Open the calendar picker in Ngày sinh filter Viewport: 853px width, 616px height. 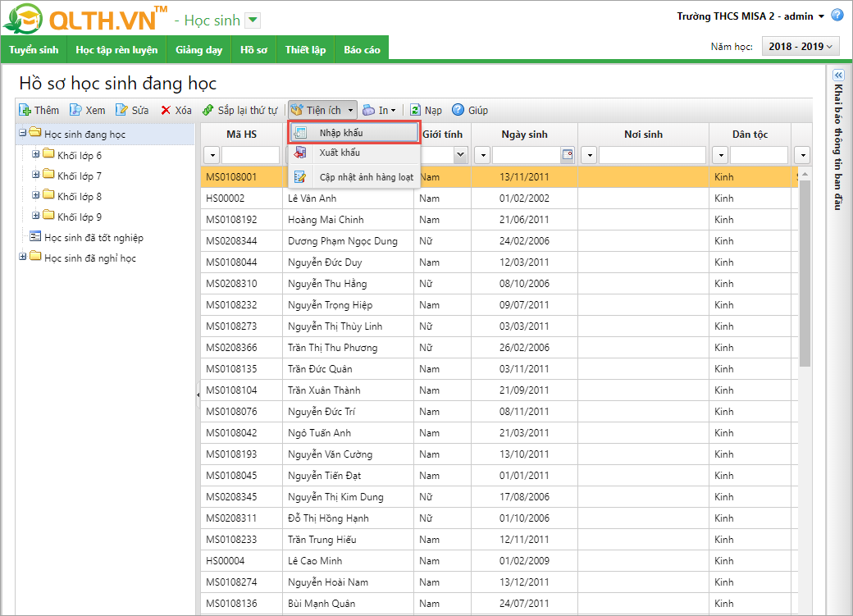(567, 155)
